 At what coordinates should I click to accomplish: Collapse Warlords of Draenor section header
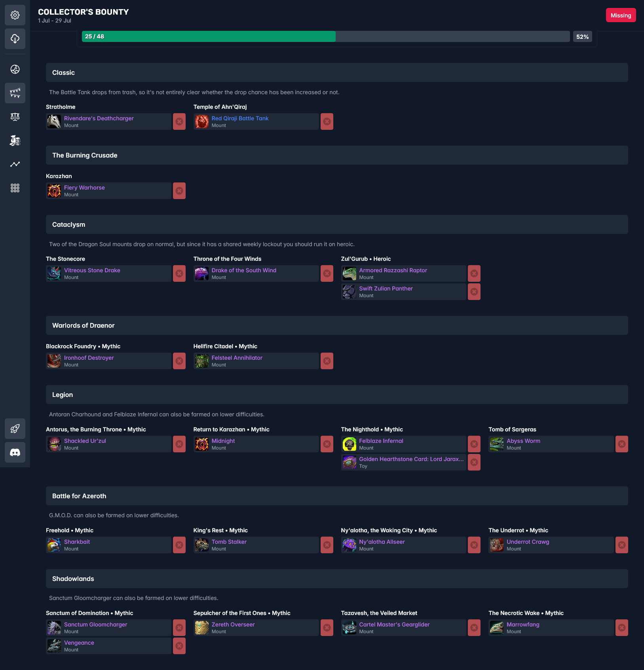click(337, 325)
